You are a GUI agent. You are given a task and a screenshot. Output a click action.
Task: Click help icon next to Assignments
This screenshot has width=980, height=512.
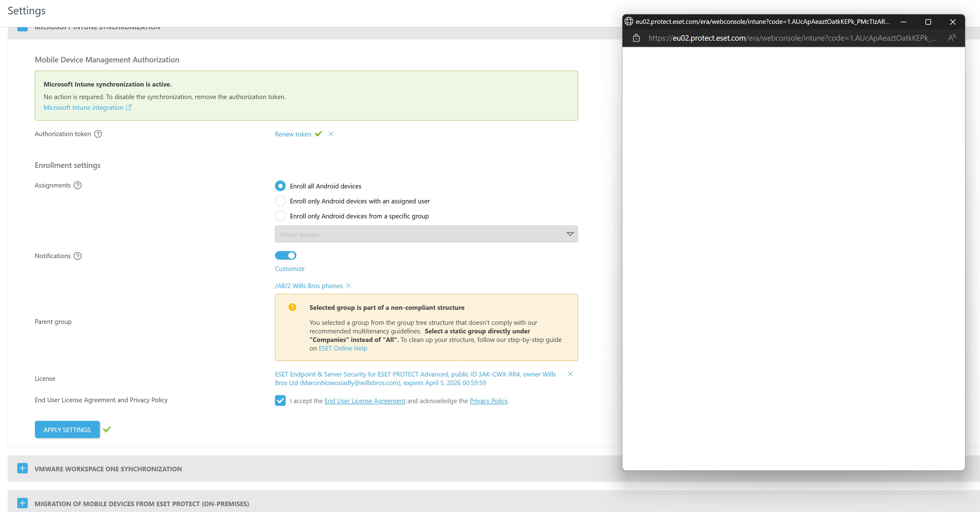[x=78, y=185]
